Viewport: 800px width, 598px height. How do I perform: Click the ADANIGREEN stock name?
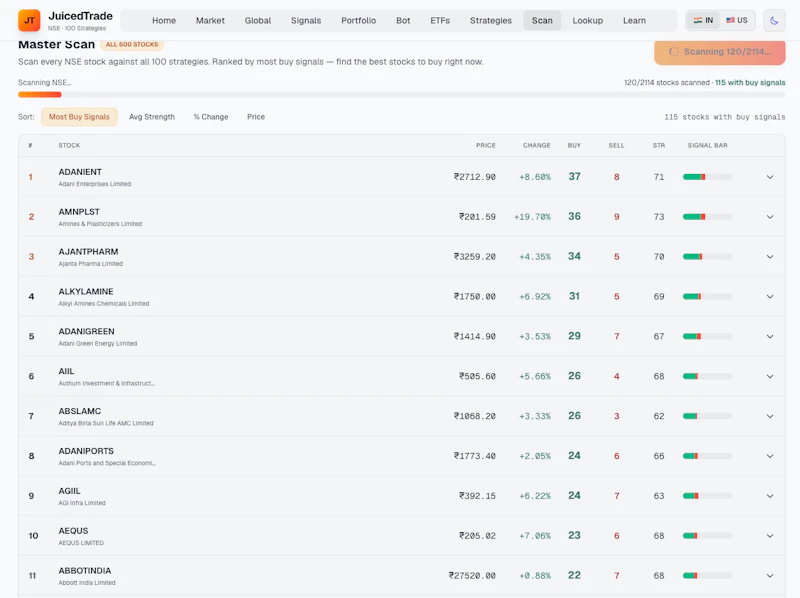click(86, 331)
